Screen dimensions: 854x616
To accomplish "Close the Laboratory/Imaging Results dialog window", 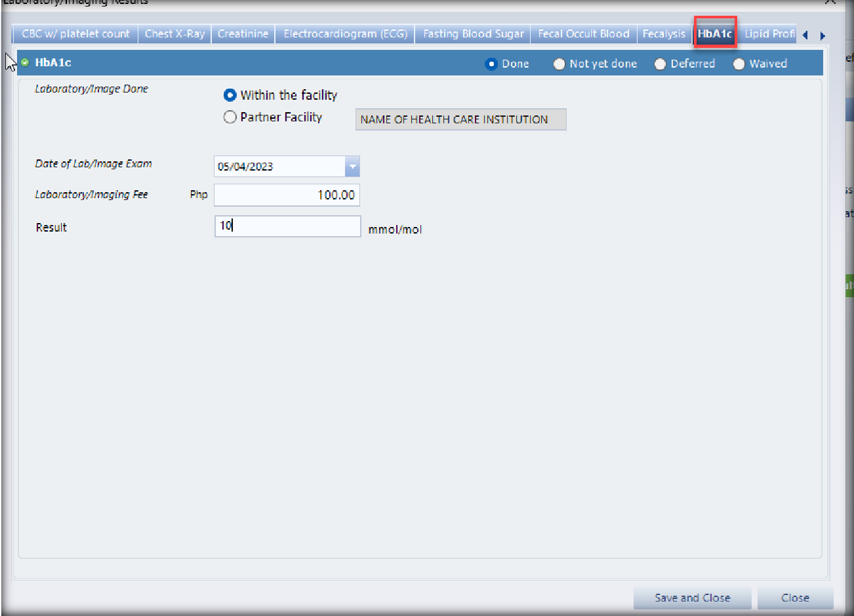I will pyautogui.click(x=830, y=2).
